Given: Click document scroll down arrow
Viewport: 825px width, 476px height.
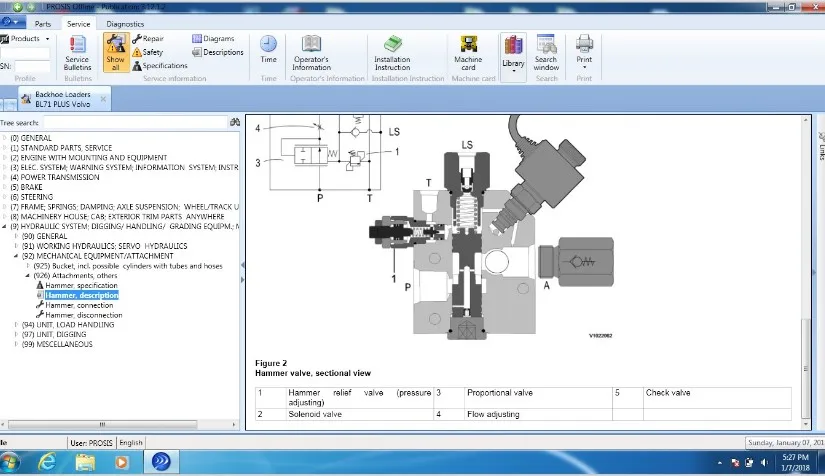Looking at the screenshot, I should point(806,424).
